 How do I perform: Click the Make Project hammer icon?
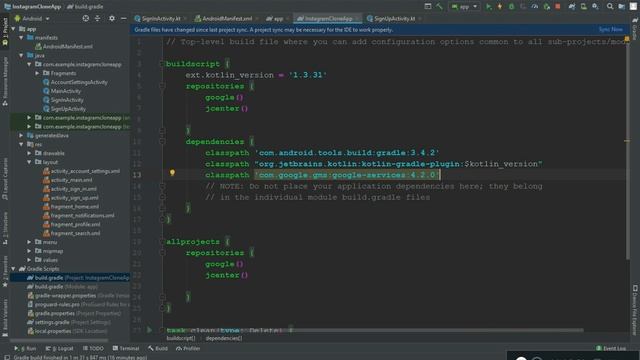coord(439,7)
